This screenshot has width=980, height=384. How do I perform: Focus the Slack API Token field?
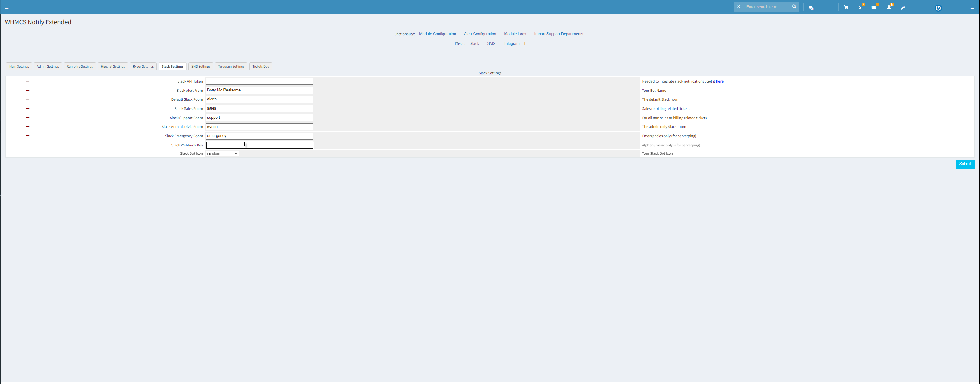259,81
